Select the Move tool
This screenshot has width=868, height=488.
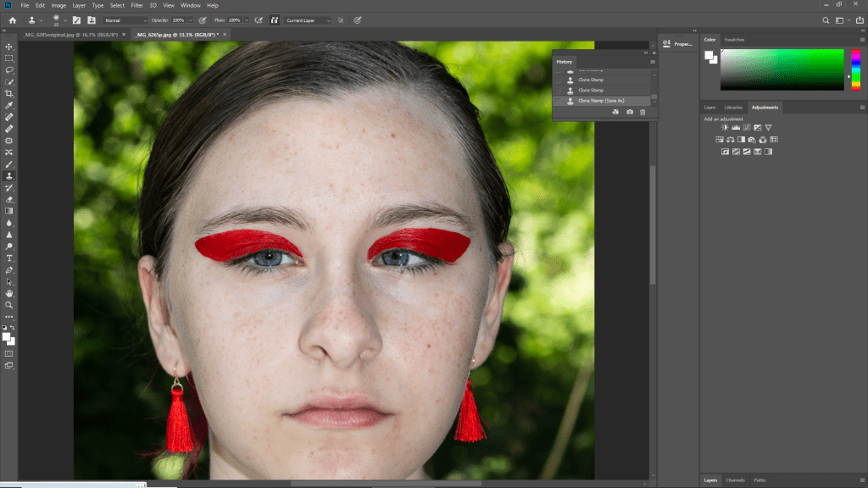[x=9, y=47]
